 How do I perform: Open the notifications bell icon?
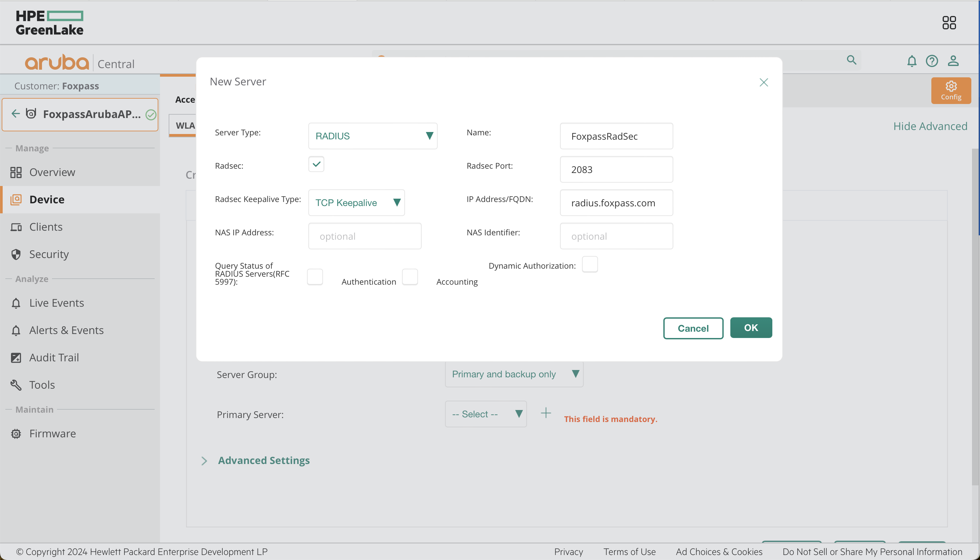(x=912, y=61)
